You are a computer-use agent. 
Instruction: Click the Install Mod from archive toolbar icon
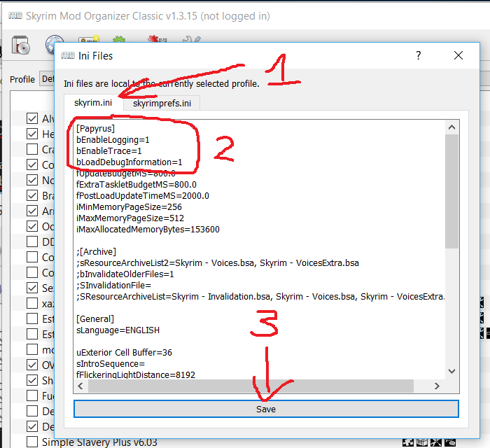20,45
